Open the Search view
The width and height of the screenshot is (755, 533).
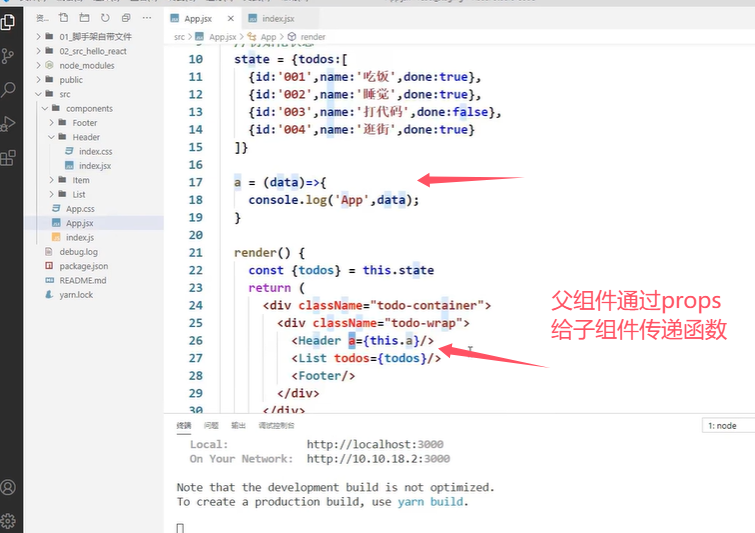pyautogui.click(x=8, y=90)
